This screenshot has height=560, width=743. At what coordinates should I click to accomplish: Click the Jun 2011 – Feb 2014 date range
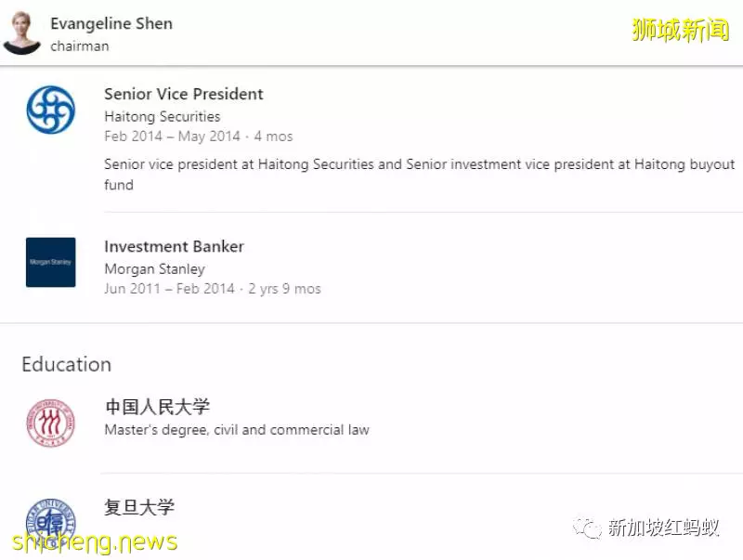point(169,289)
